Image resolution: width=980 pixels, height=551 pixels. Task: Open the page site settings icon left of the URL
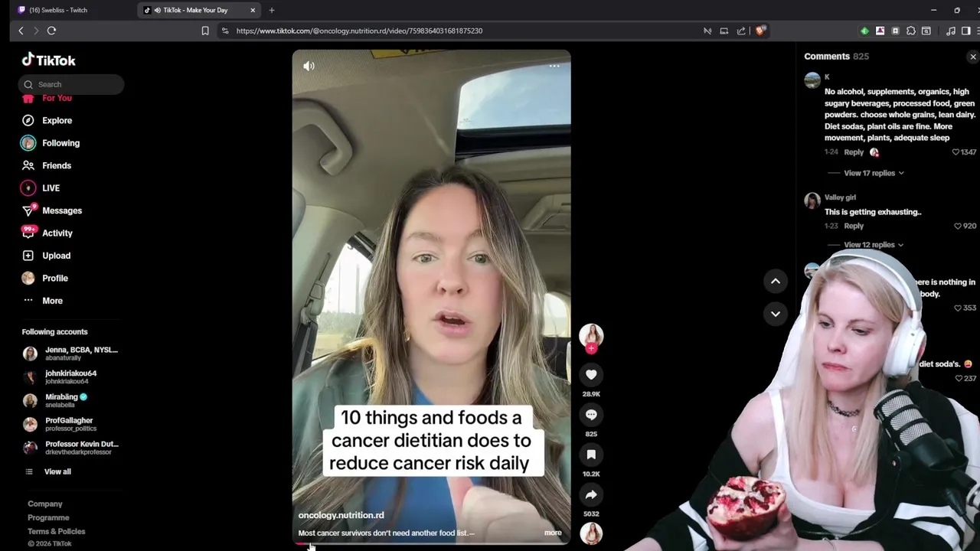coord(224,31)
